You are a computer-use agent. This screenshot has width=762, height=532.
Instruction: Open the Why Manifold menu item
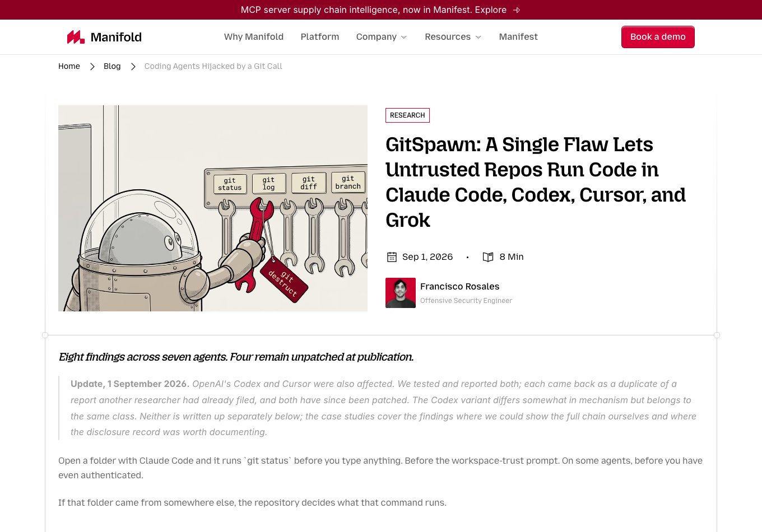254,37
